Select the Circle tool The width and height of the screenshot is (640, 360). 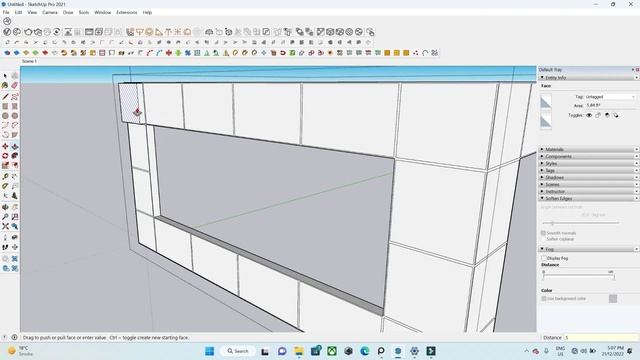coord(5,116)
